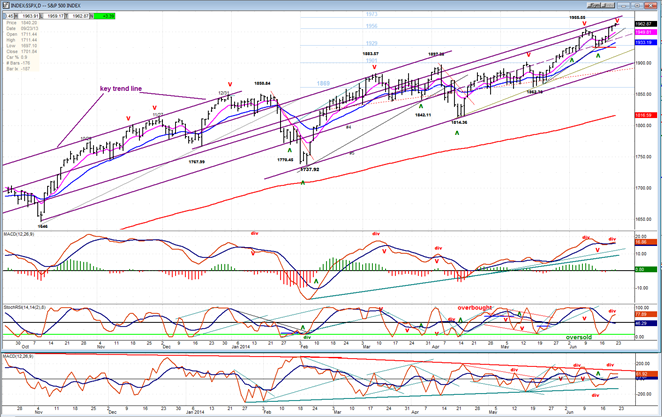The height and width of the screenshot is (417, 662).
Task: Close the S&P 500 INDEX chart window
Action: [x=651, y=5]
